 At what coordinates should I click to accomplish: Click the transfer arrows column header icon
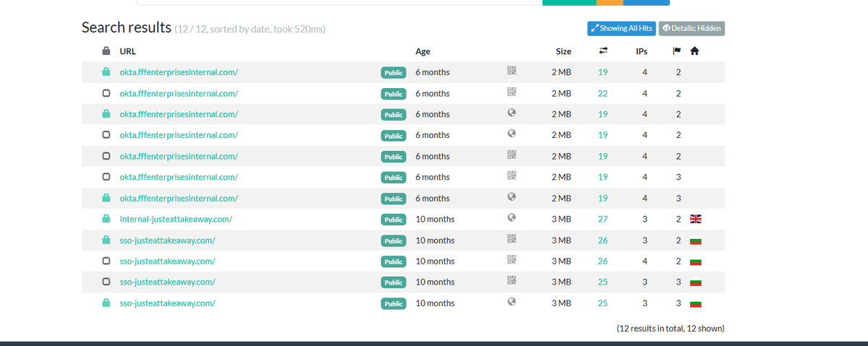(603, 51)
